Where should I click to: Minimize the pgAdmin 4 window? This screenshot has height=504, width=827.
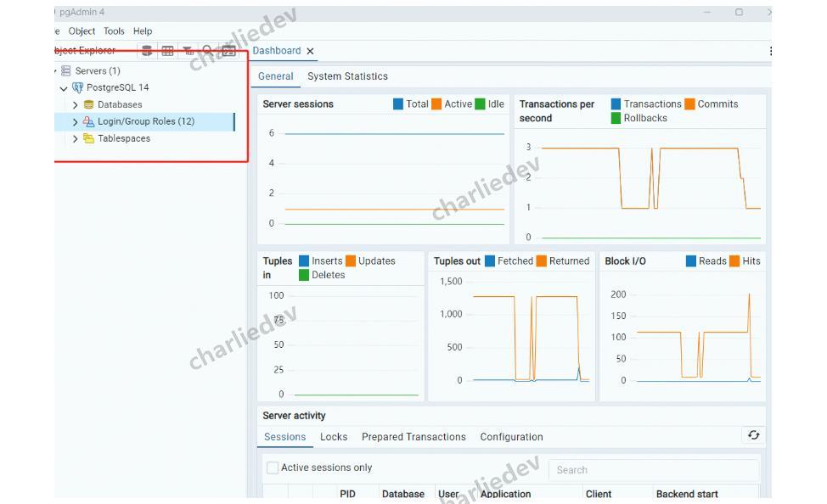click(x=708, y=12)
